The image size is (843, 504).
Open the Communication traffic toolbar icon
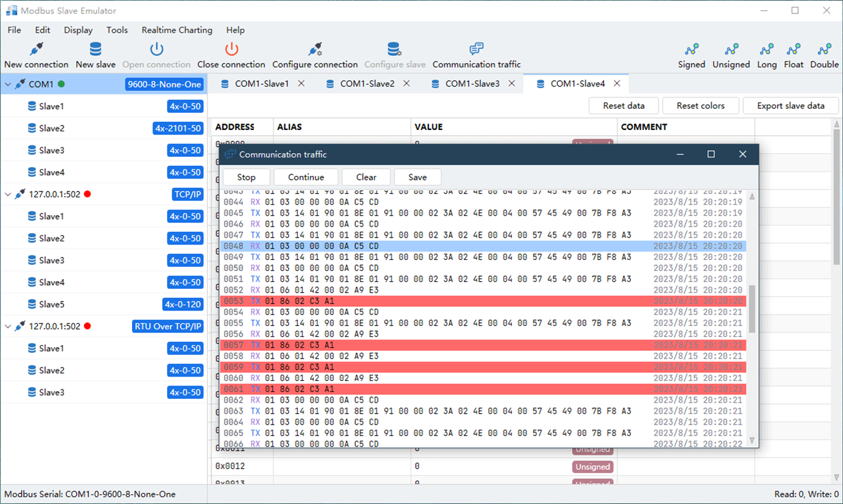(477, 49)
